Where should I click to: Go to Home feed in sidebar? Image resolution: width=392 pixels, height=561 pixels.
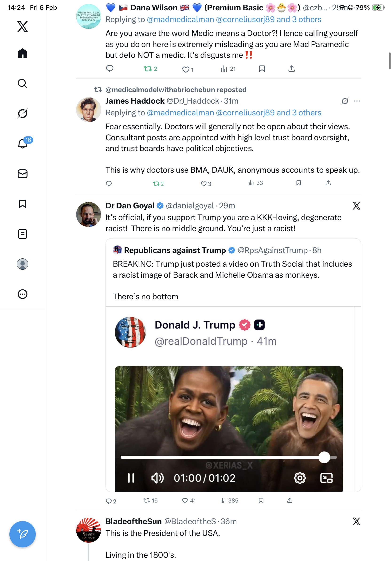point(23,54)
